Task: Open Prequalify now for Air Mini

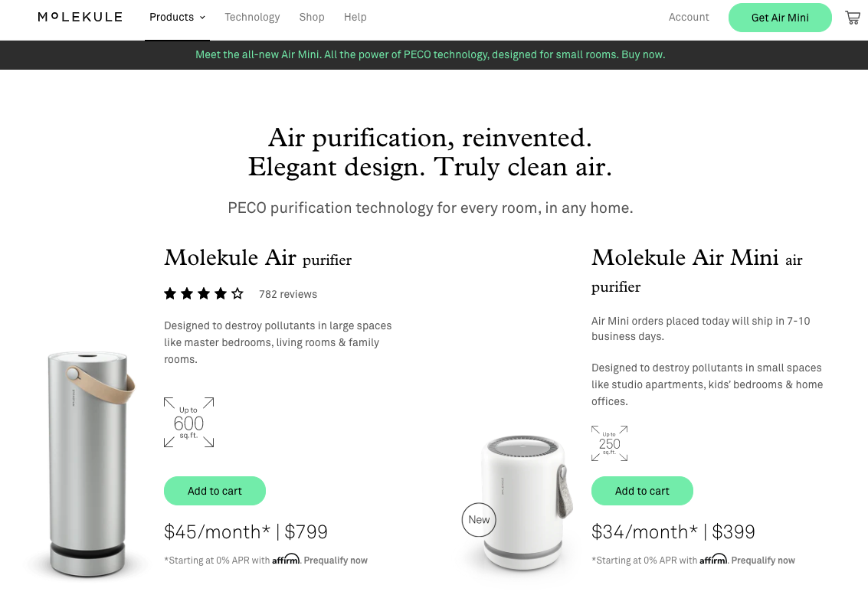Action: click(x=763, y=560)
